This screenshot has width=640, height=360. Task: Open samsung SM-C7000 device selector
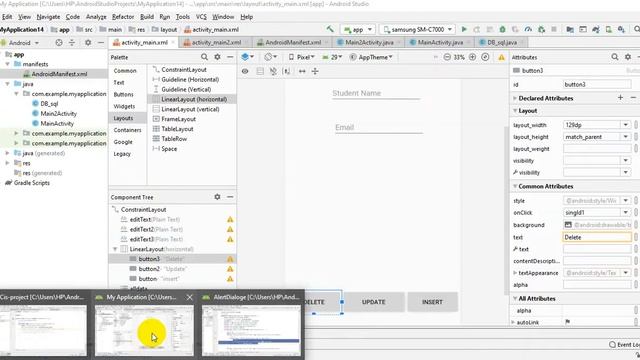(x=418, y=29)
